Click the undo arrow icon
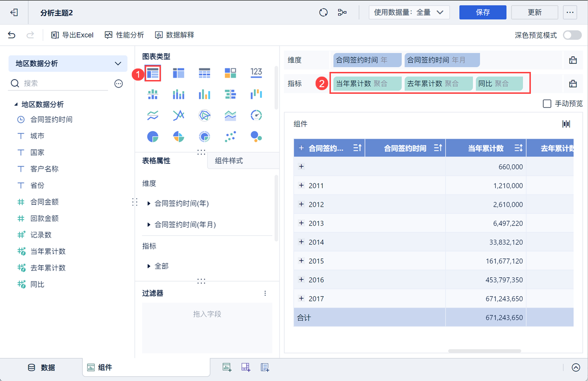Screen dimensions: 588x381 pyautogui.click(x=12, y=35)
